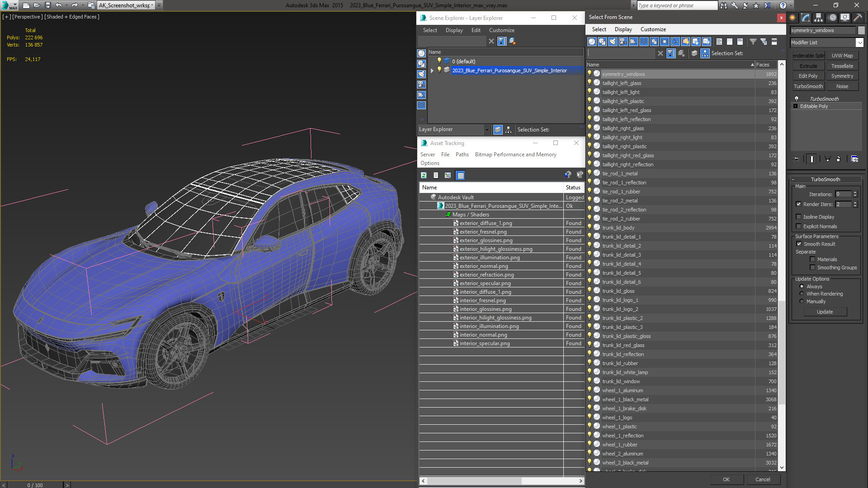The height and width of the screenshot is (488, 868).
Task: Open the Utilities hammer panel tab
Action: (858, 18)
